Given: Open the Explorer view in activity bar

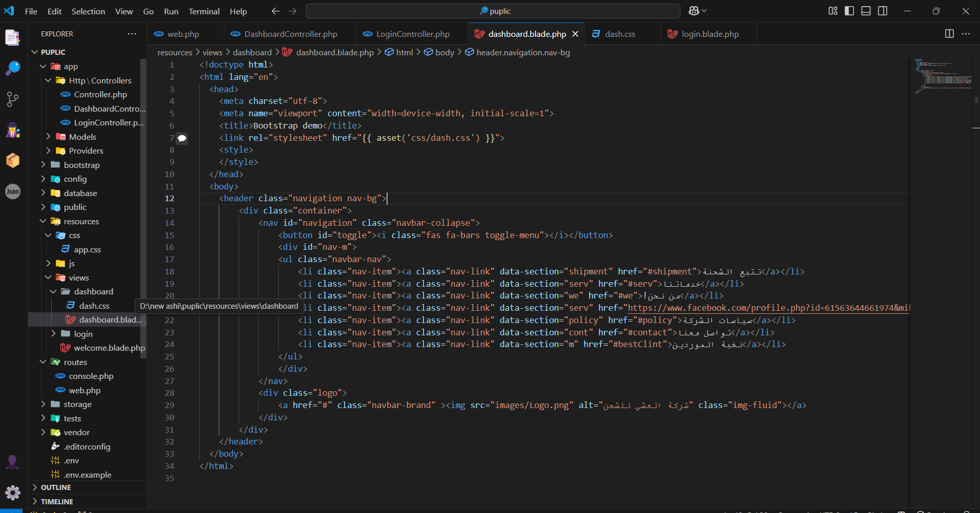Looking at the screenshot, I should (12, 37).
